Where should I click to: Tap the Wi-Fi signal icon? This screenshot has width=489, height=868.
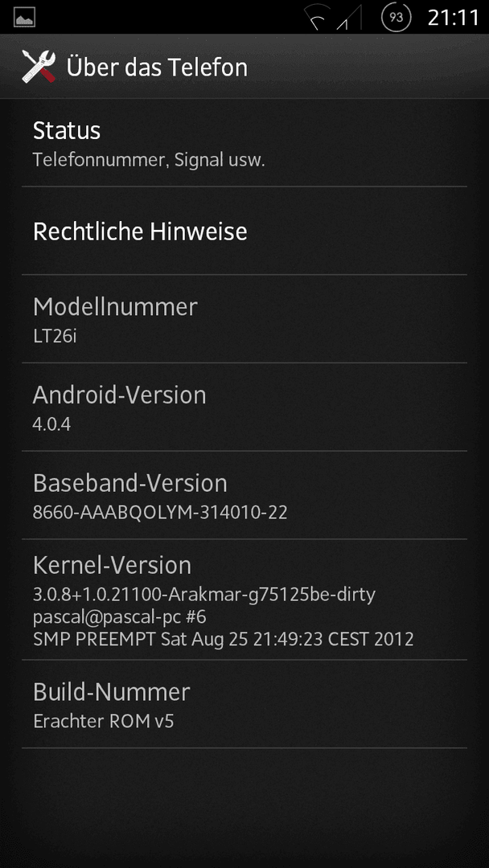click(317, 18)
